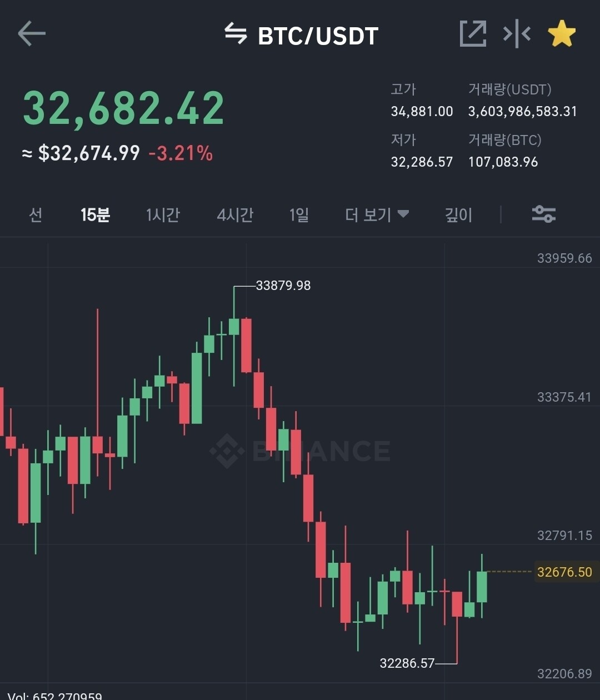Tap the swap pair arrows icon
This screenshot has width=600, height=700.
click(x=236, y=34)
